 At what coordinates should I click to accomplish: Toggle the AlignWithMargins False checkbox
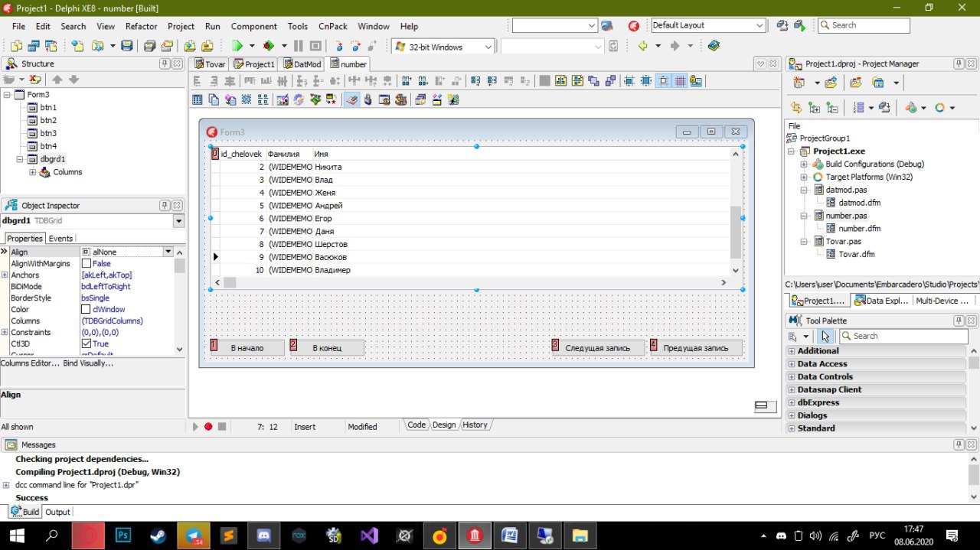click(x=86, y=264)
